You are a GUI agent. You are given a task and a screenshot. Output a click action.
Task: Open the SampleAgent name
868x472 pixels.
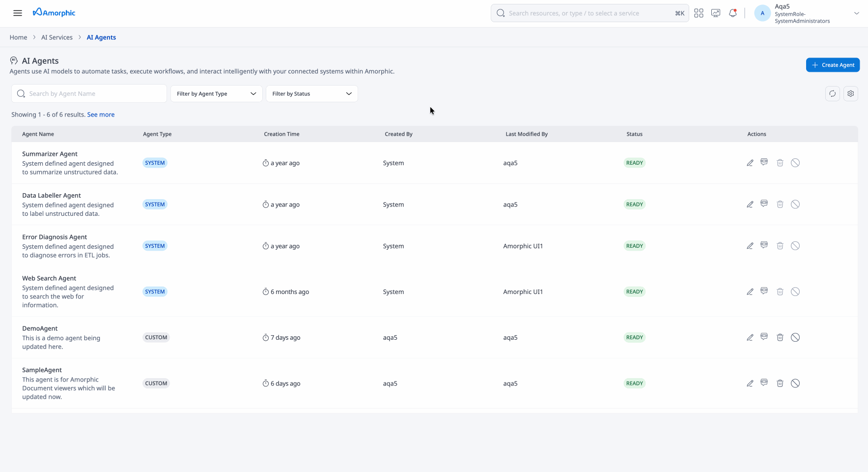coord(42,370)
